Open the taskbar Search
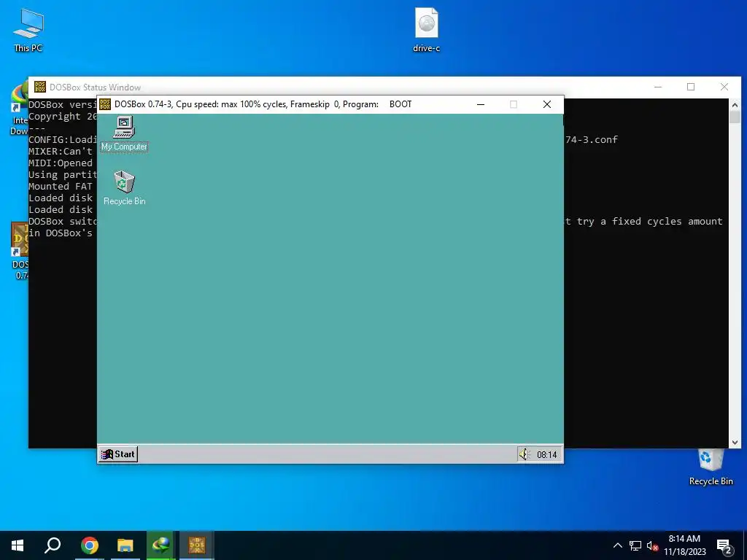The width and height of the screenshot is (747, 560). (53, 545)
